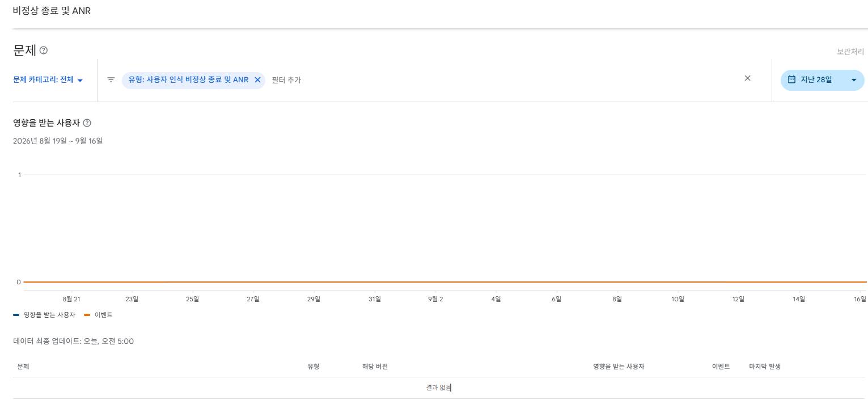Click the 보관처리 button
The width and height of the screenshot is (868, 408).
coord(850,52)
